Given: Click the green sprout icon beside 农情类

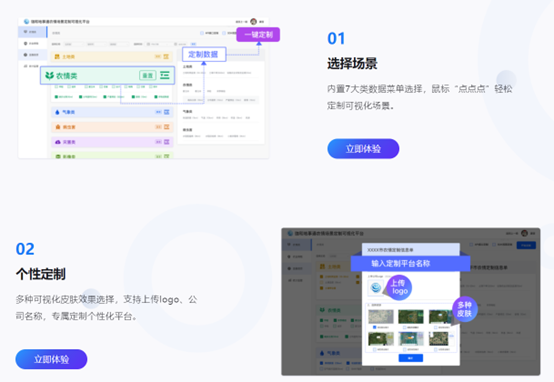Looking at the screenshot, I should tap(49, 75).
